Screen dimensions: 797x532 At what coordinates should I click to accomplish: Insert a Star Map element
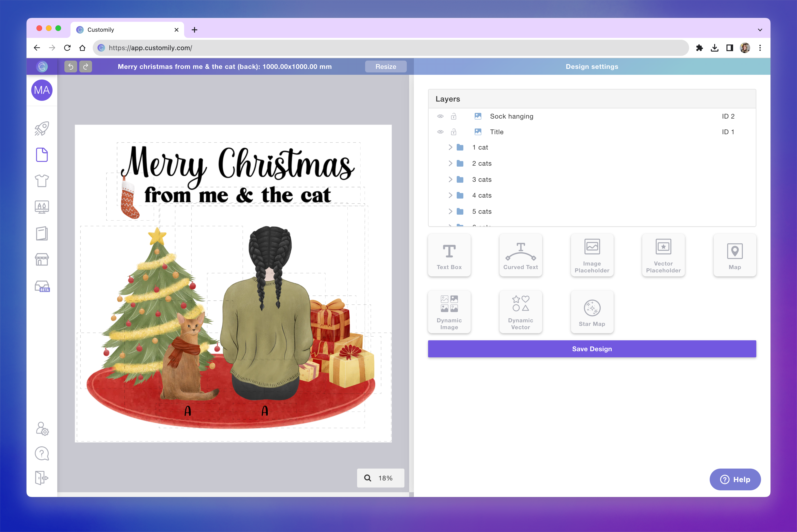(592, 312)
